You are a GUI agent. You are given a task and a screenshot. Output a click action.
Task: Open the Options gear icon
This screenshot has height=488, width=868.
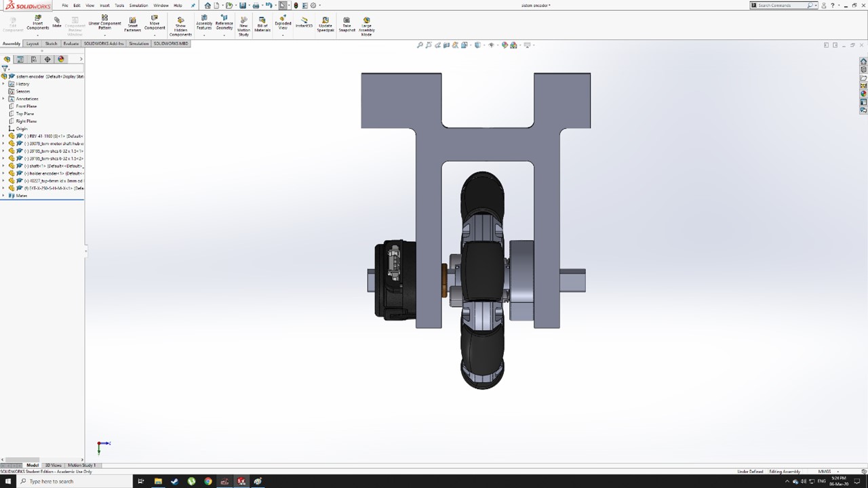(x=313, y=5)
